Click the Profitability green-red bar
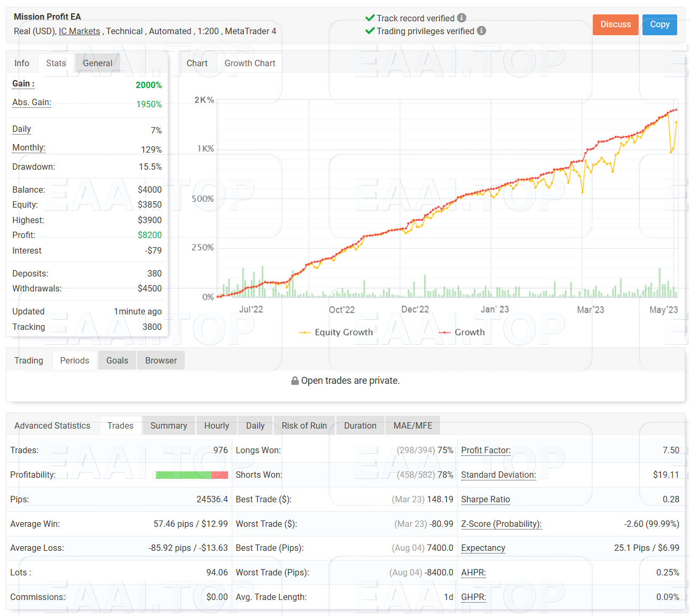Viewport: 690px width, 616px height. pos(192,475)
